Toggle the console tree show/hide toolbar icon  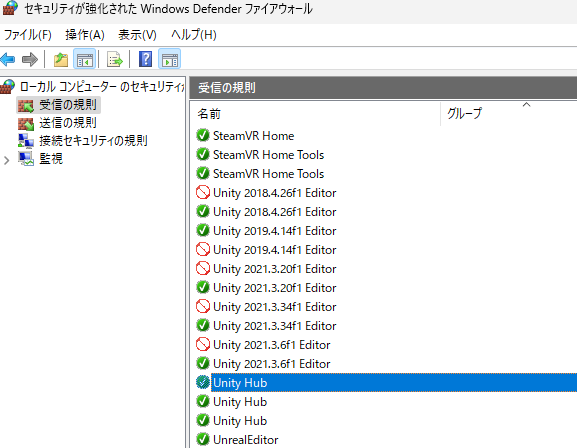[x=84, y=59]
